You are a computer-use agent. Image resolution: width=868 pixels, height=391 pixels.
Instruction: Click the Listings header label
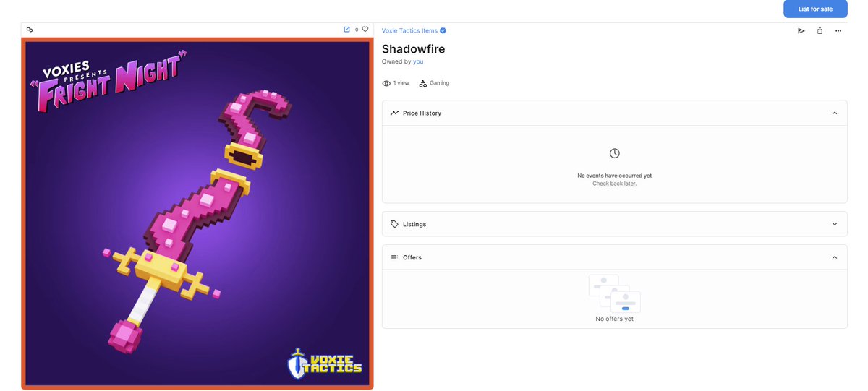tap(414, 224)
